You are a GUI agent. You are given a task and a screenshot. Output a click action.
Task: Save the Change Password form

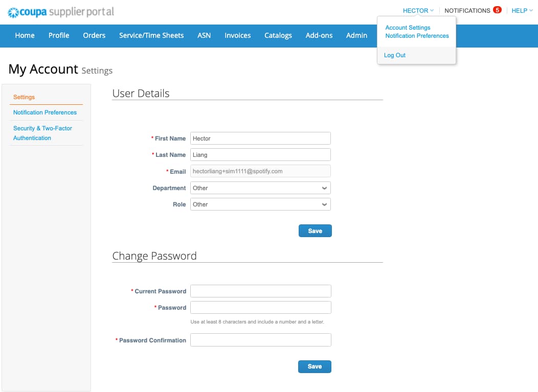point(315,366)
